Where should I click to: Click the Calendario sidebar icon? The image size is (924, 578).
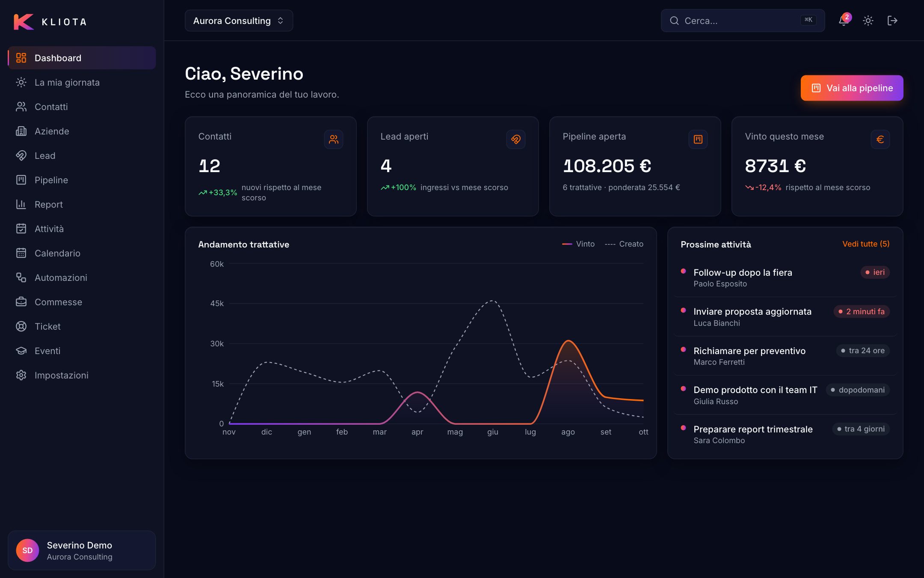pos(21,253)
